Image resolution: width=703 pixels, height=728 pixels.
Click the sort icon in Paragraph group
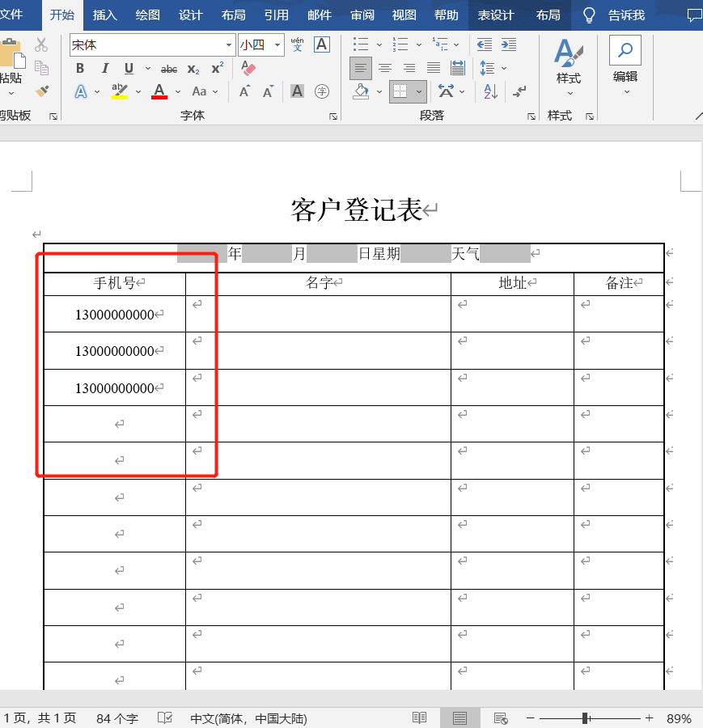click(489, 91)
